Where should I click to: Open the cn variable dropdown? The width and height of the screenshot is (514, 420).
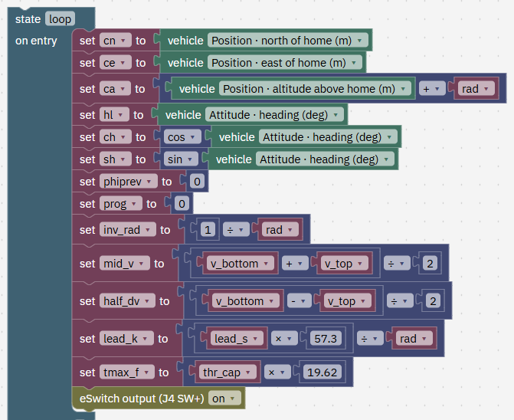pyautogui.click(x=116, y=41)
